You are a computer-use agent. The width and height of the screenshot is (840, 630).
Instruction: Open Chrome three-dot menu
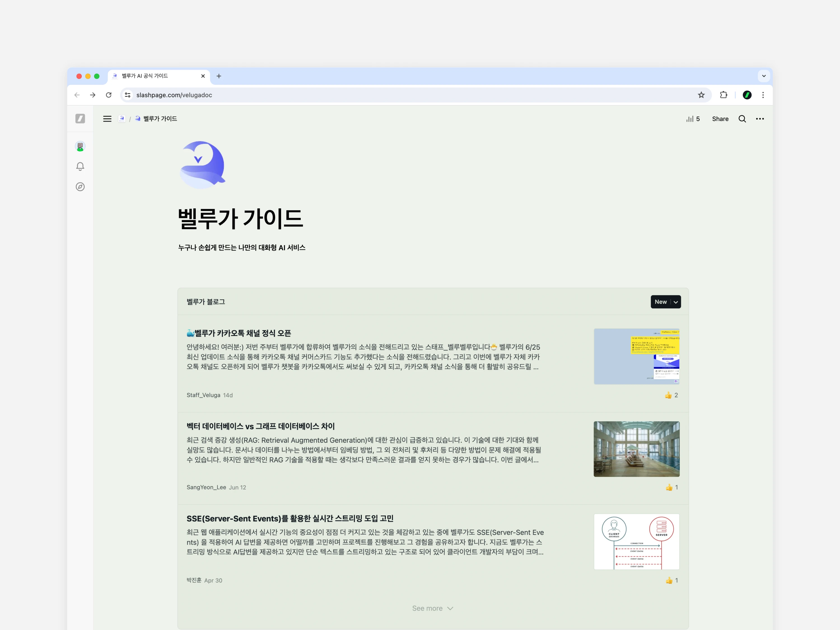click(x=763, y=95)
